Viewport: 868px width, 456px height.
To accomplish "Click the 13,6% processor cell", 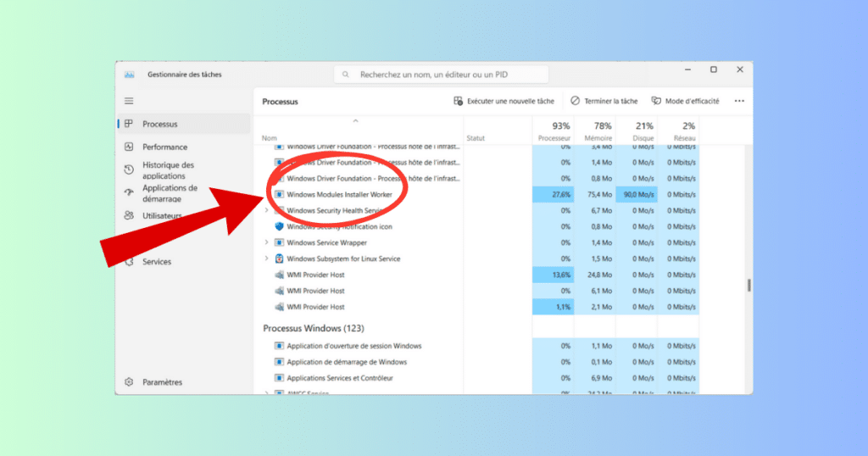I will [553, 275].
